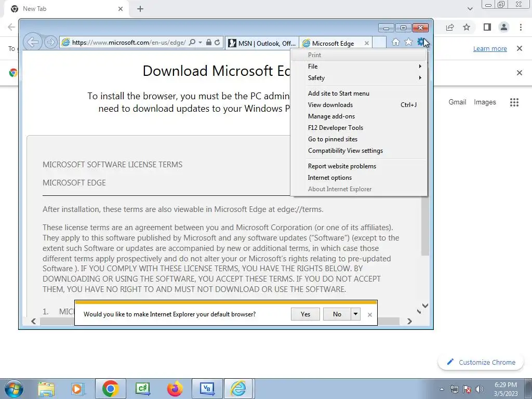This screenshot has height=399, width=532.
Task: Open the Gmail link in Chrome
Action: [x=457, y=102]
